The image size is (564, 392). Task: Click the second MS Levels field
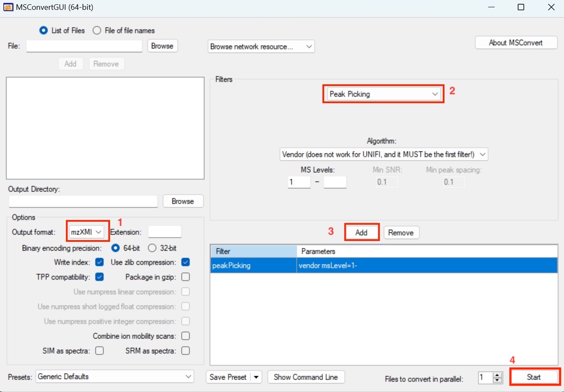pyautogui.click(x=335, y=182)
